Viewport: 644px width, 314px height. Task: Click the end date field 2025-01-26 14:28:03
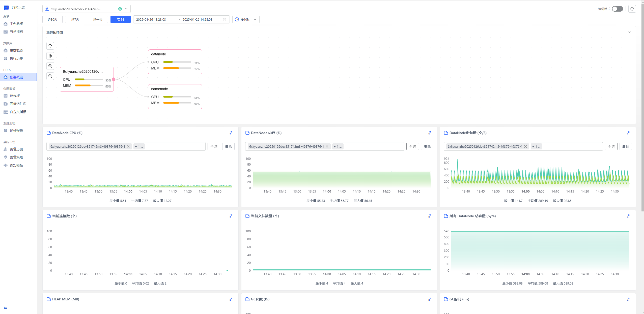[198, 19]
